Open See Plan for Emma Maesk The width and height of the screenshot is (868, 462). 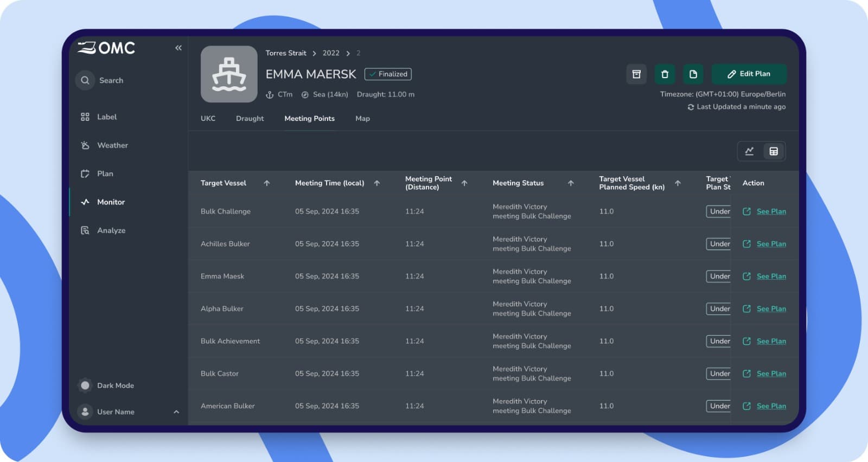coord(771,277)
